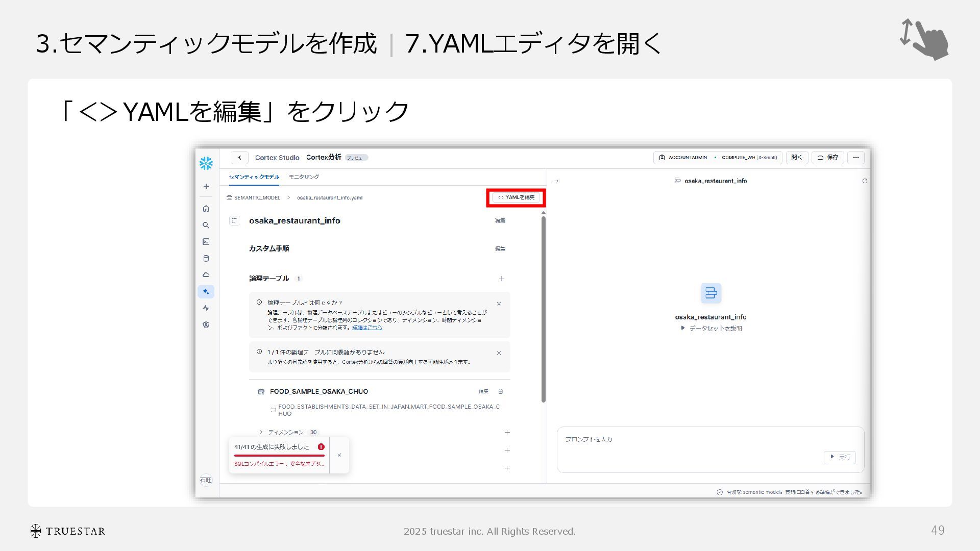Open the ACCOUNTADMIN / COMPUTE_WH role selector
The width and height of the screenshot is (980, 551).
click(x=718, y=158)
